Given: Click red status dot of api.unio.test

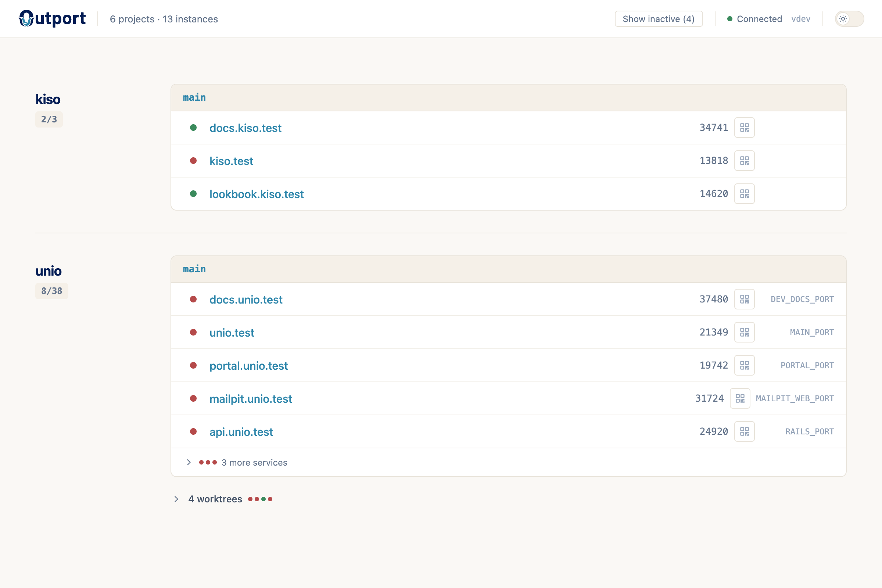Looking at the screenshot, I should tap(194, 431).
